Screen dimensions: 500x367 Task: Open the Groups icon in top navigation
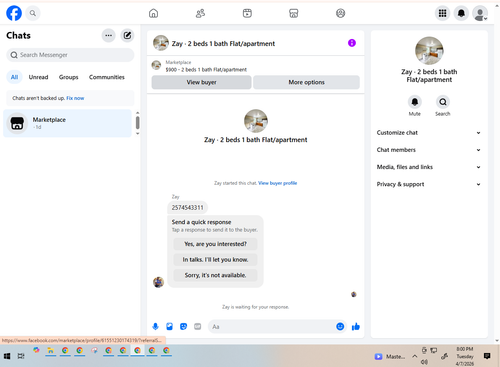[x=340, y=13]
